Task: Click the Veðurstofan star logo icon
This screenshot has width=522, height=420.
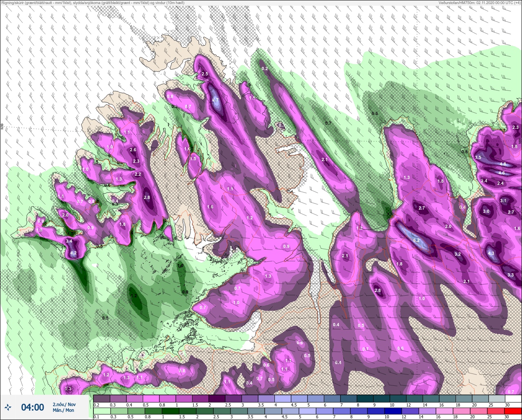Action: [x=8, y=407]
